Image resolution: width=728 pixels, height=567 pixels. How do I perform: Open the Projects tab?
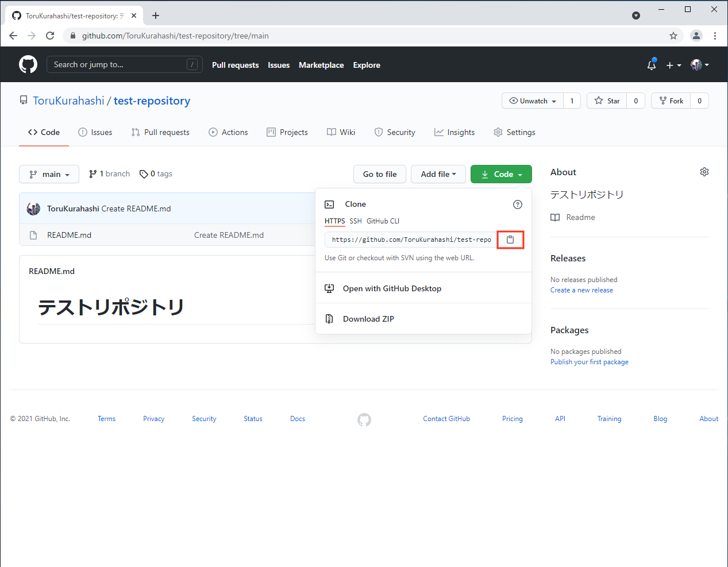(x=287, y=132)
